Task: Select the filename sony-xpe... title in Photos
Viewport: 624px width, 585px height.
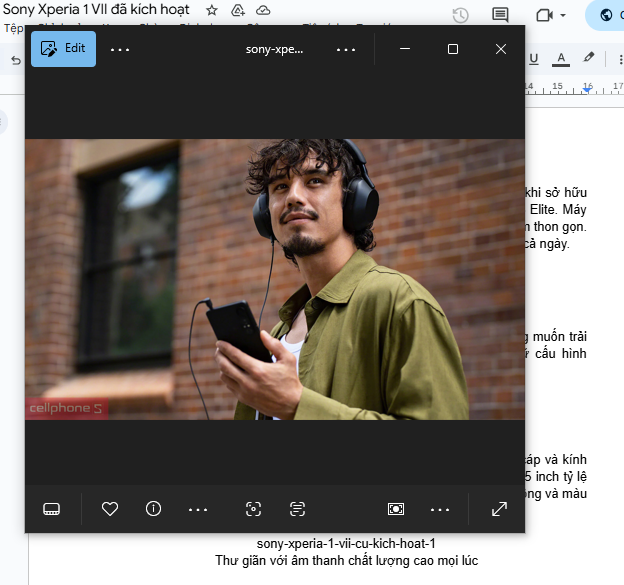Action: (x=274, y=50)
